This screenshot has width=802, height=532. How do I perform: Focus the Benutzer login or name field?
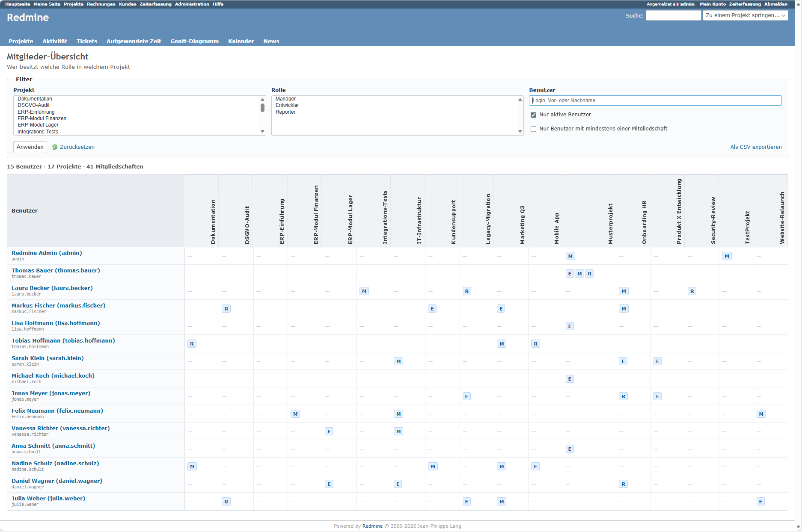(655, 100)
